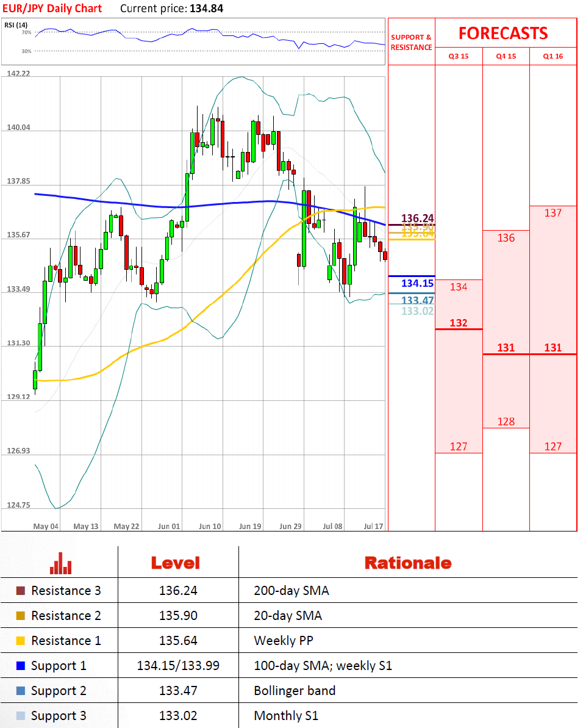This screenshot has height=728, width=583.
Task: Click the Q4 15 median forecast 131
Action: click(506, 348)
